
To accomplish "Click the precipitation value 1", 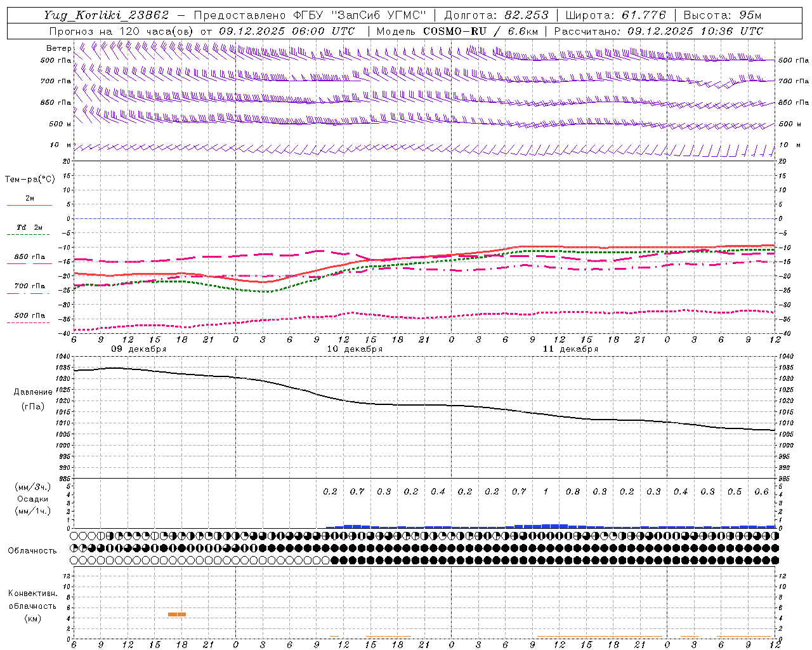I will point(546,492).
